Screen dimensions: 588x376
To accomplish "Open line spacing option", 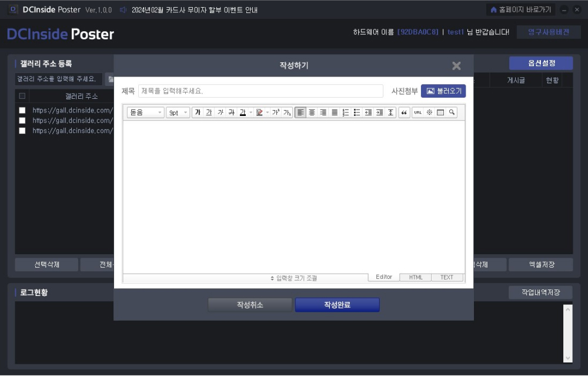I will point(390,112).
